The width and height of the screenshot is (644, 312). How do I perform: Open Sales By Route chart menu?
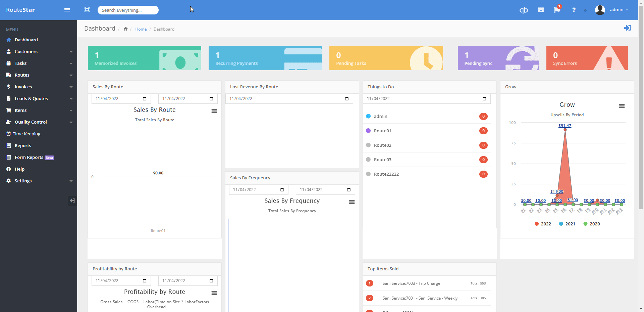pos(214,111)
